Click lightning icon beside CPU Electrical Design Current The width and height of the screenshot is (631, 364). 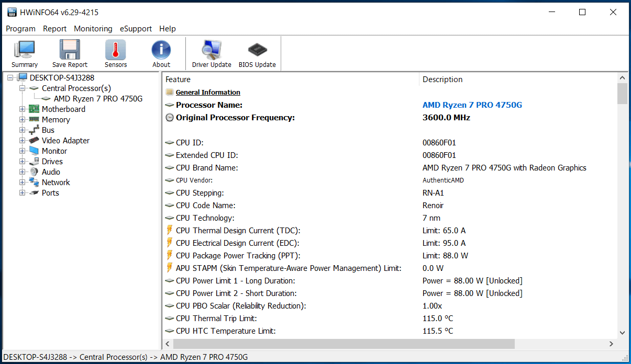[x=170, y=243]
